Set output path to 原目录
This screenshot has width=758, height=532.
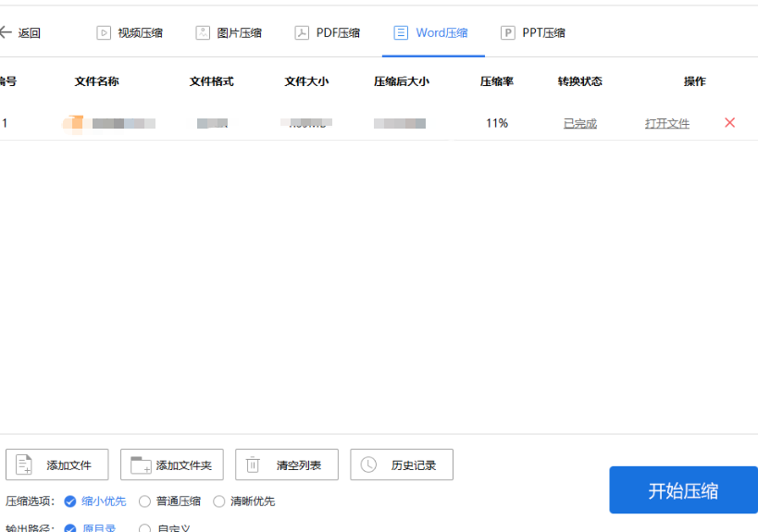(x=91, y=527)
